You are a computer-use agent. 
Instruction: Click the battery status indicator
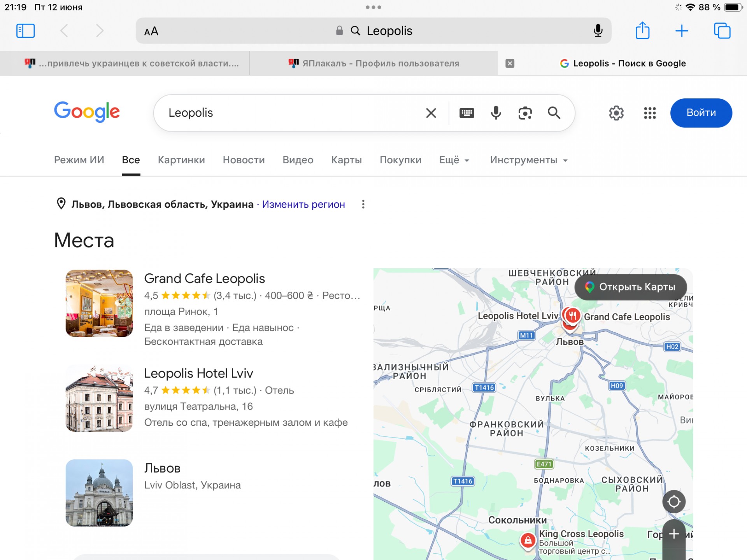pyautogui.click(x=733, y=7)
